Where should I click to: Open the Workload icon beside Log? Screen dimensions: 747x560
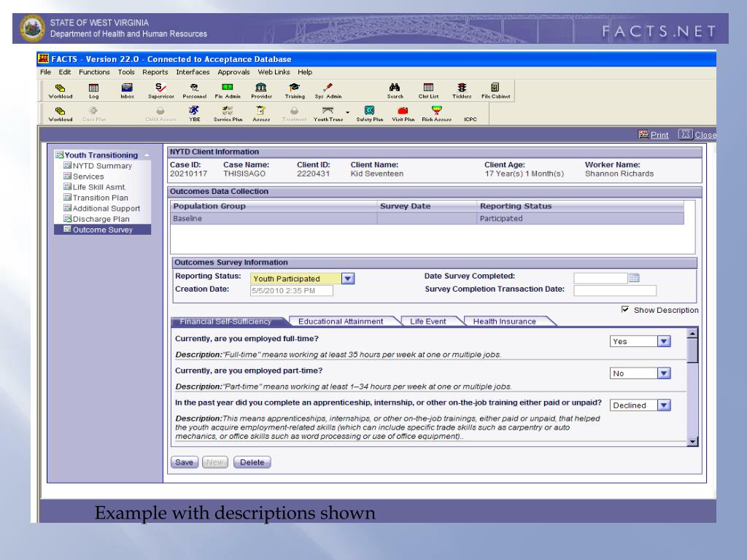click(60, 90)
